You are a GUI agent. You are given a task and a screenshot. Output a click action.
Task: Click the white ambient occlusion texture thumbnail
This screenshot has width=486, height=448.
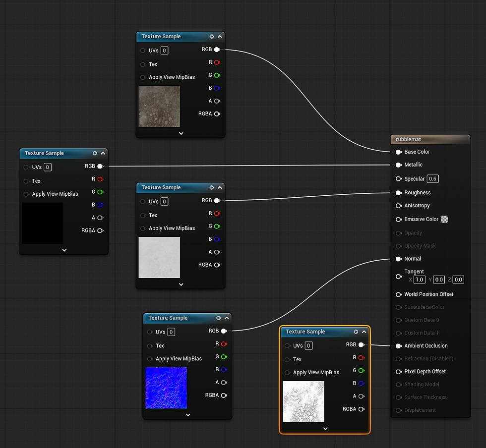pos(304,401)
